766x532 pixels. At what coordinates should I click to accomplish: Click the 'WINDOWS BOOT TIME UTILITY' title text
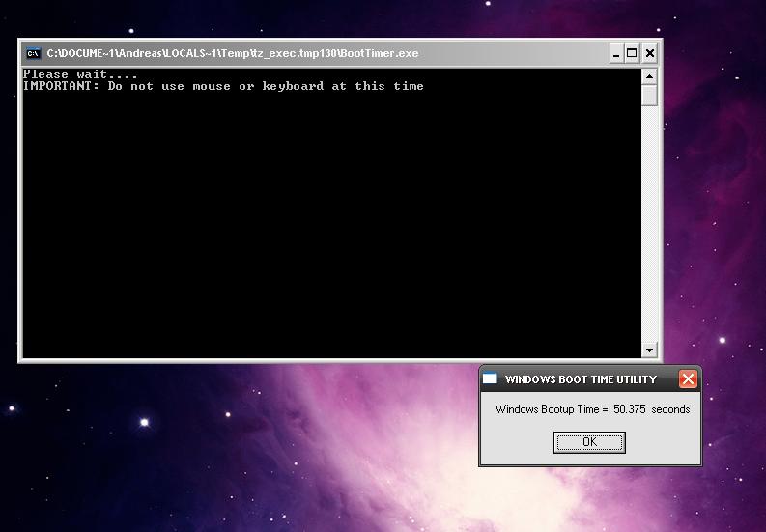[x=581, y=379]
